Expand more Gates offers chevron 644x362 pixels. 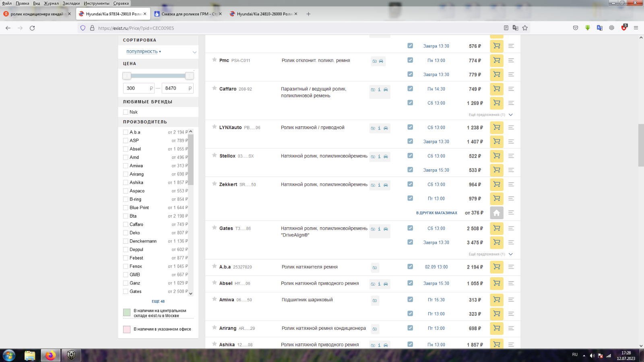(511, 254)
